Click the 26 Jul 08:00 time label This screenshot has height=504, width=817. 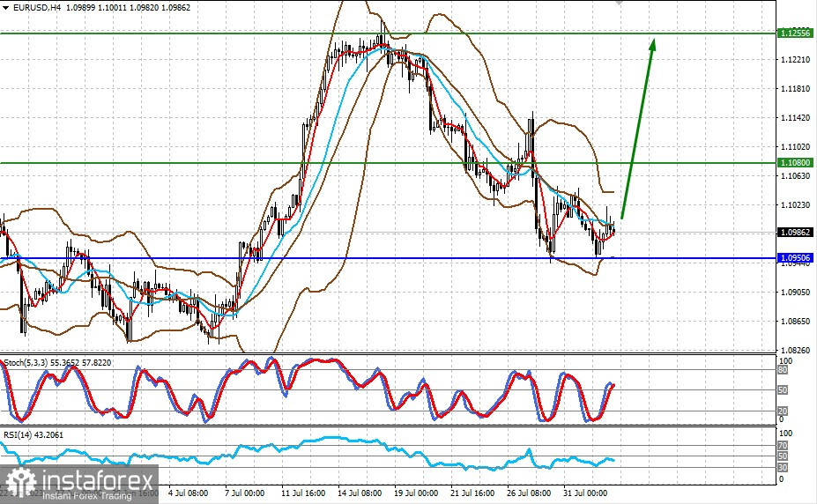tap(529, 493)
